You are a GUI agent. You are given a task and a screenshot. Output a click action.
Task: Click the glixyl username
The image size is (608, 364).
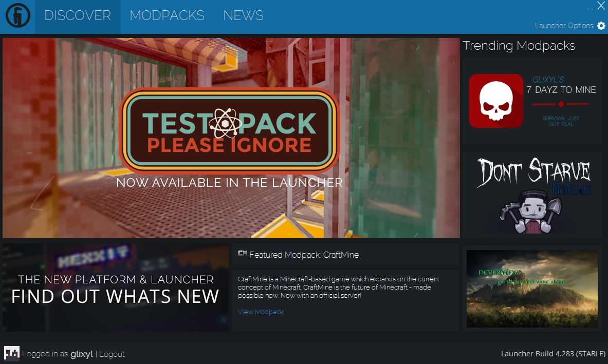[x=82, y=354]
